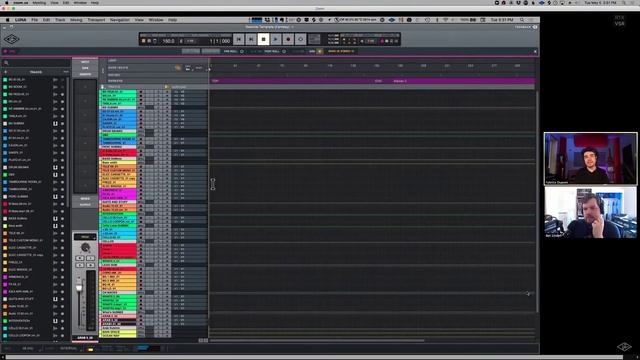The height and width of the screenshot is (360, 640).
Task: Open the INSERTS section tab
Action: click(x=85, y=74)
